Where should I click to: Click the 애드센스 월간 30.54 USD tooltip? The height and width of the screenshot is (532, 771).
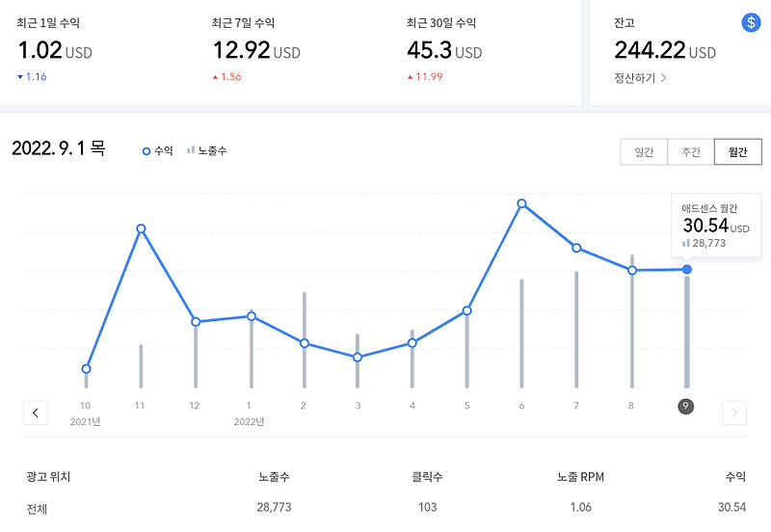pyautogui.click(x=716, y=226)
